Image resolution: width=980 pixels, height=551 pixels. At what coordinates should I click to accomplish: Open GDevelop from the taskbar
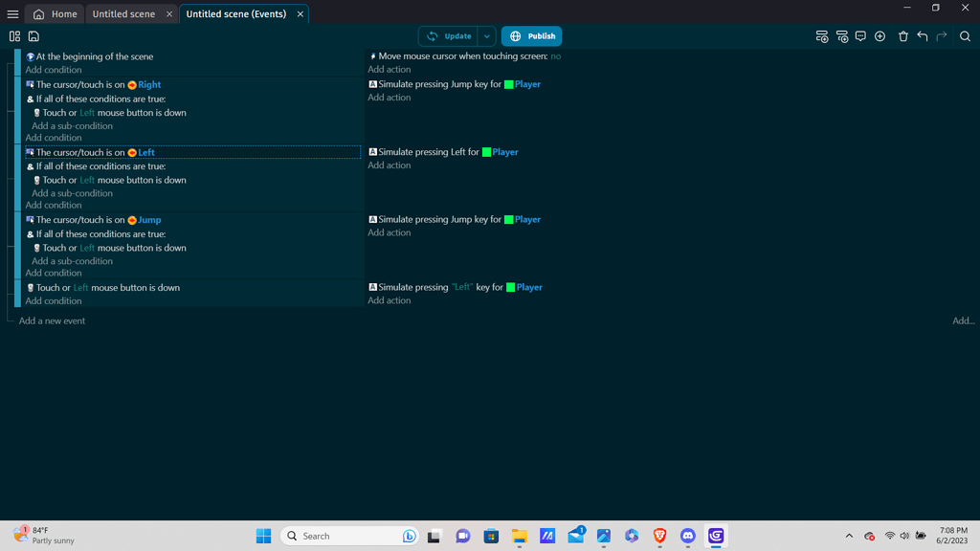pos(716,536)
